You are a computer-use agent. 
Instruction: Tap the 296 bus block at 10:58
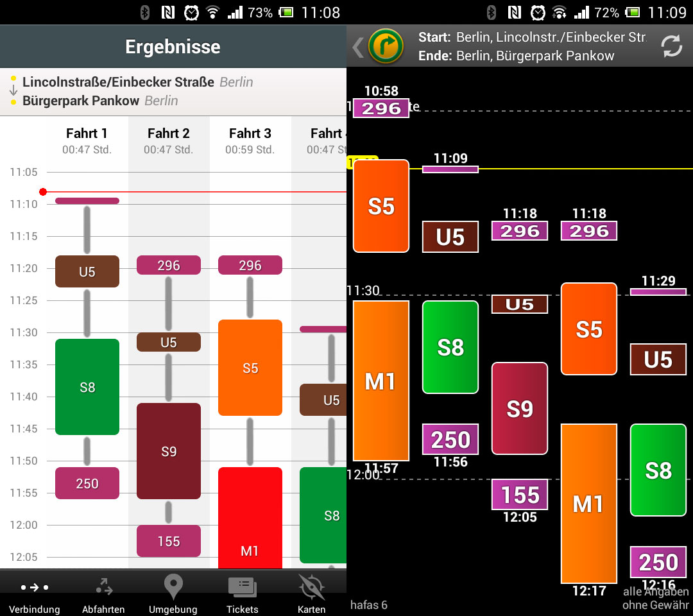[381, 108]
